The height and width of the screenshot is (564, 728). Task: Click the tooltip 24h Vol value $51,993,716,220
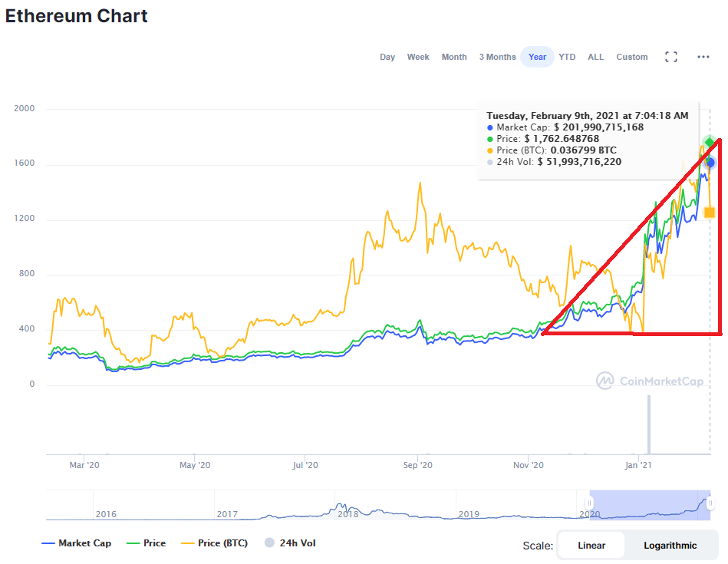(579, 162)
